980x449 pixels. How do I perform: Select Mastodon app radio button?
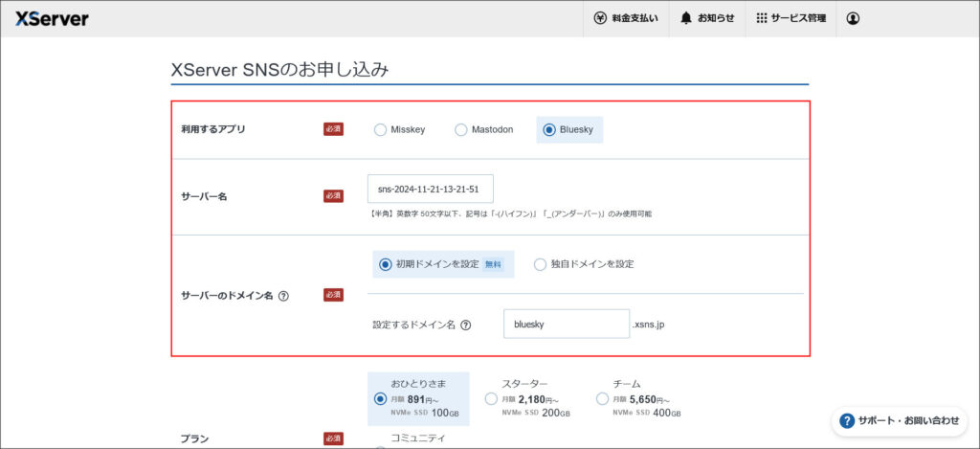(460, 130)
